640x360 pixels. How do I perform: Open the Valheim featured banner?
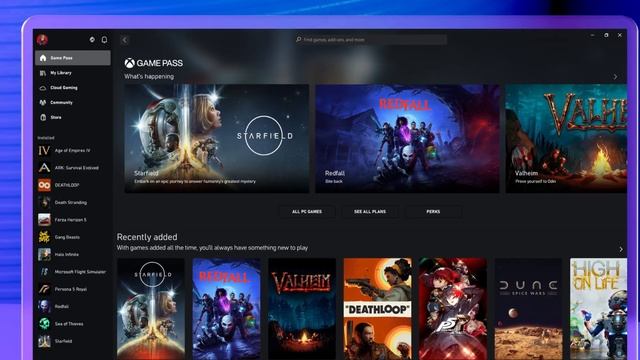[566, 138]
